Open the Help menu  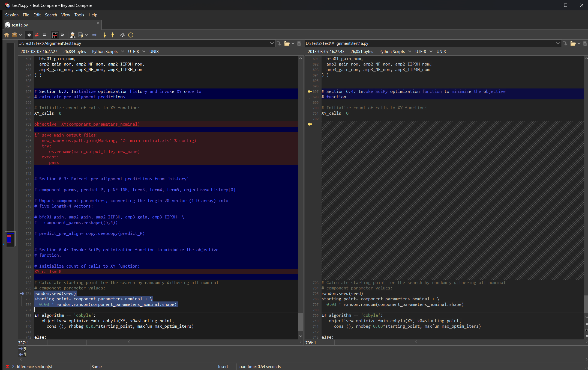(x=93, y=15)
